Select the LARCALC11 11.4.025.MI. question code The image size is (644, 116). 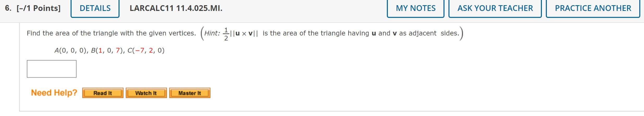coord(176,8)
